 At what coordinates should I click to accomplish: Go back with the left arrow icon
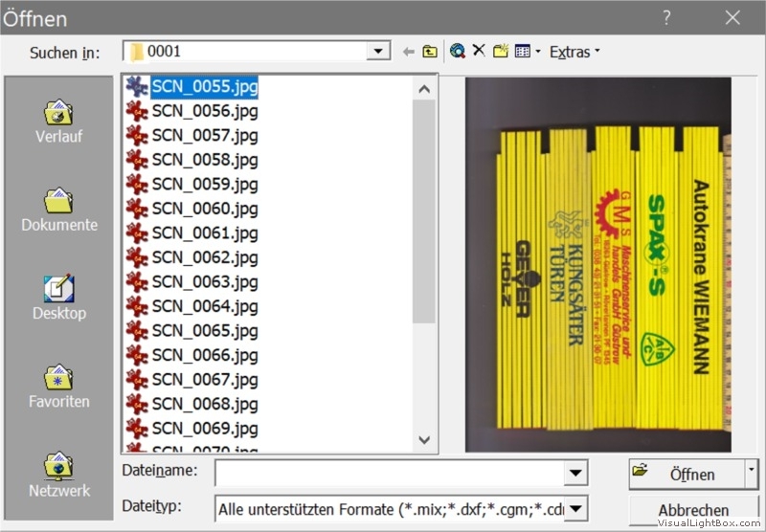coord(409,52)
